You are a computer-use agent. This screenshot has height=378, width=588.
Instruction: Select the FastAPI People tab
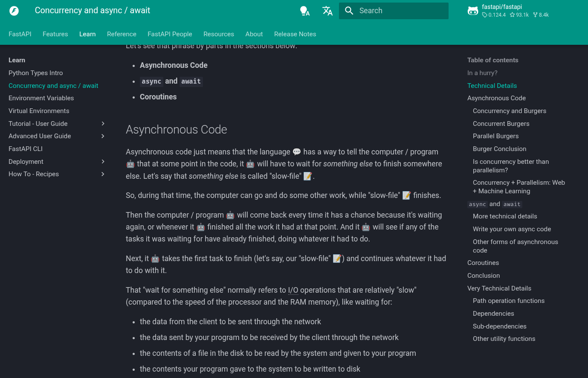pyautogui.click(x=170, y=34)
